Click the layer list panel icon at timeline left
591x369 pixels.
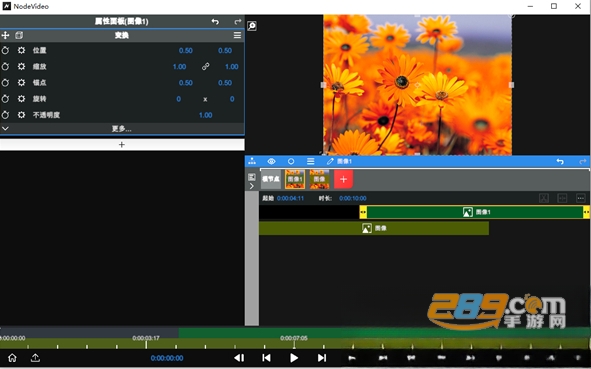252,177
